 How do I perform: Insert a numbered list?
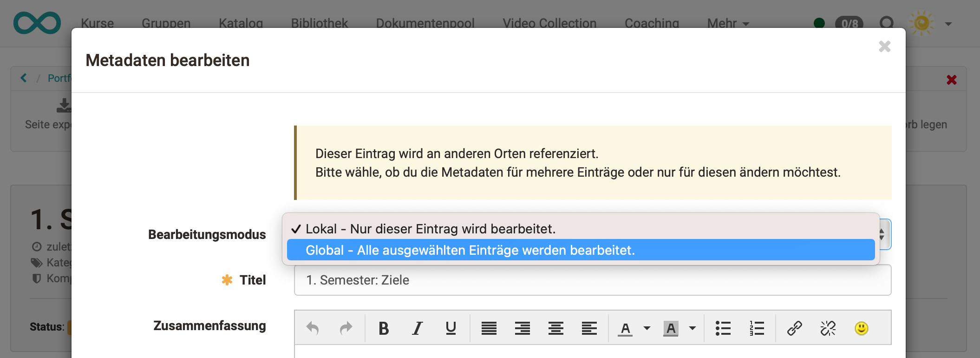click(757, 328)
